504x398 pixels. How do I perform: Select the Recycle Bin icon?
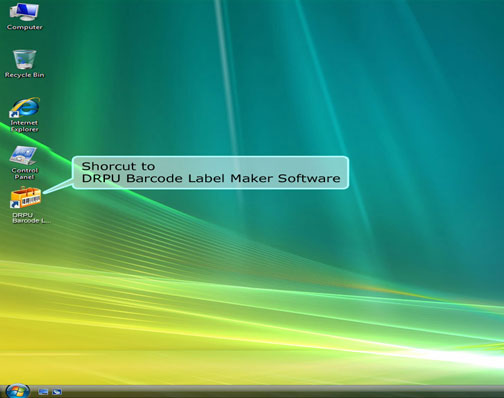click(24, 59)
